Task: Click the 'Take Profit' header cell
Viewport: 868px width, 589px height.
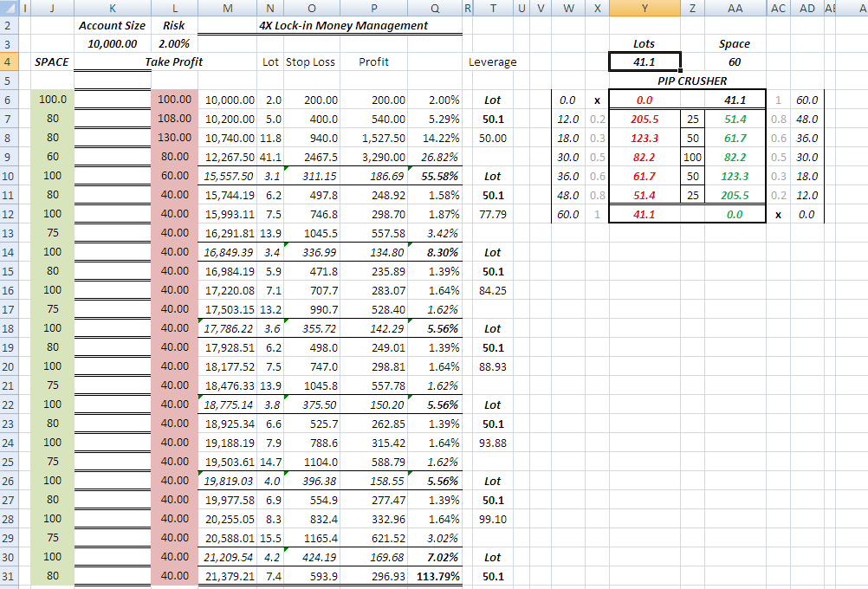Action: (x=174, y=62)
